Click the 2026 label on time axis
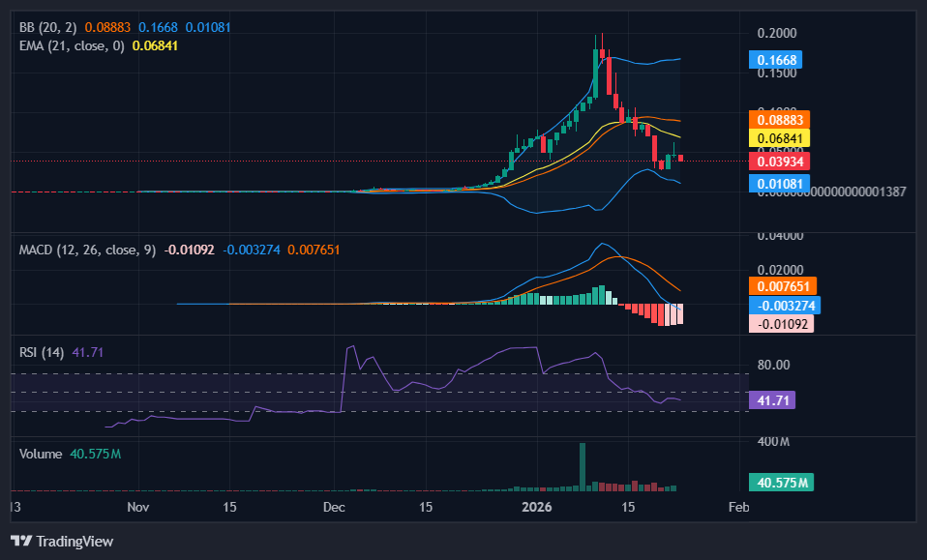The height and width of the screenshot is (560, 927). [535, 507]
